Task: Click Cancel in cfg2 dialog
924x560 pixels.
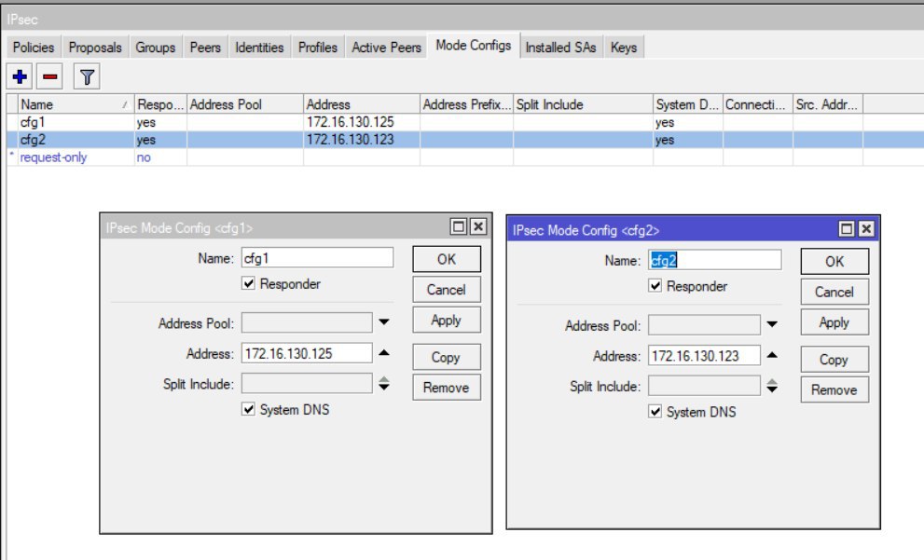Action: point(834,292)
